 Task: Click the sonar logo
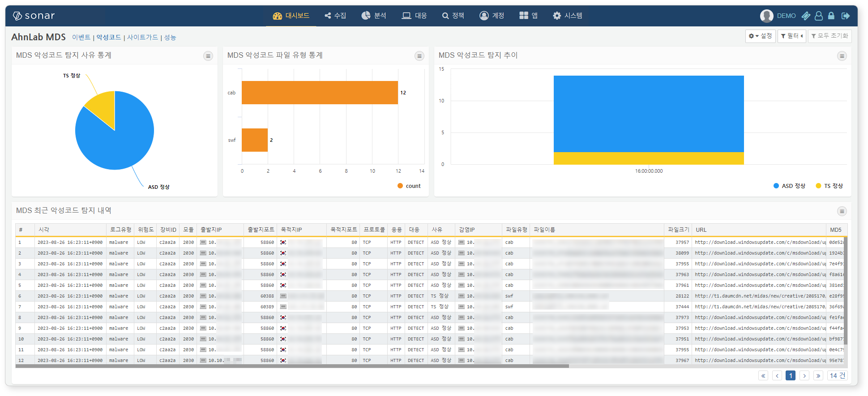34,16
